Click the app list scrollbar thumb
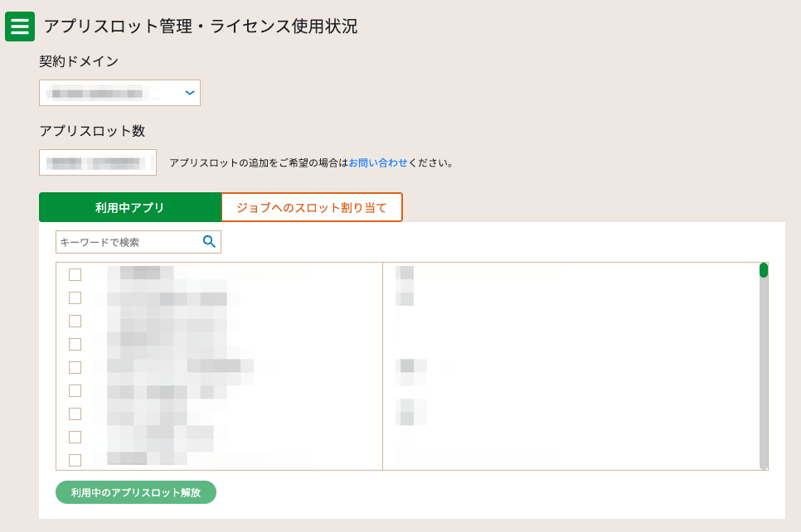The width and height of the screenshot is (801, 532). click(764, 270)
